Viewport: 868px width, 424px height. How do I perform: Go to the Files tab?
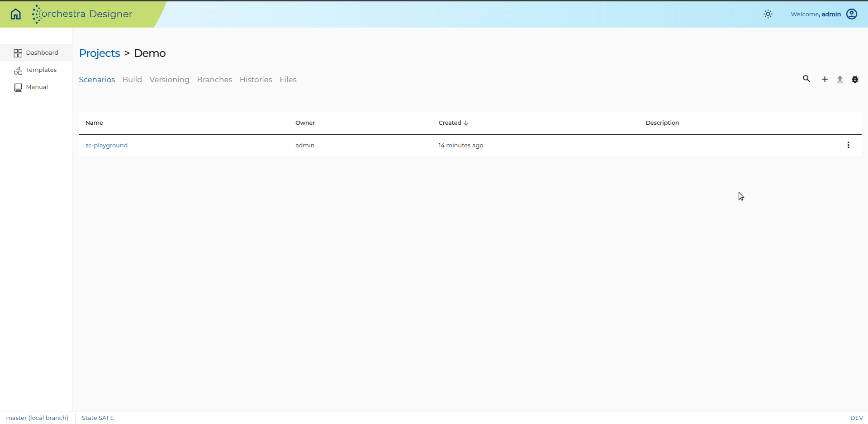[x=288, y=80]
